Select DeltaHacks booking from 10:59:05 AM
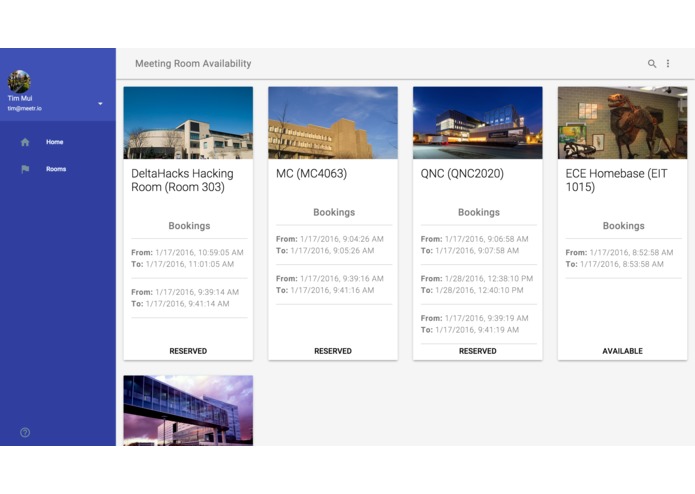 point(187,252)
